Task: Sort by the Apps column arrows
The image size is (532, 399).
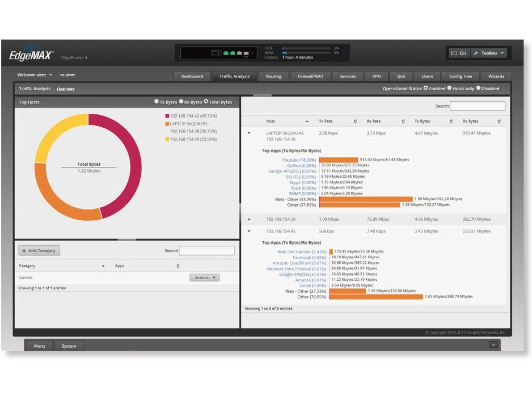Action: [178, 266]
